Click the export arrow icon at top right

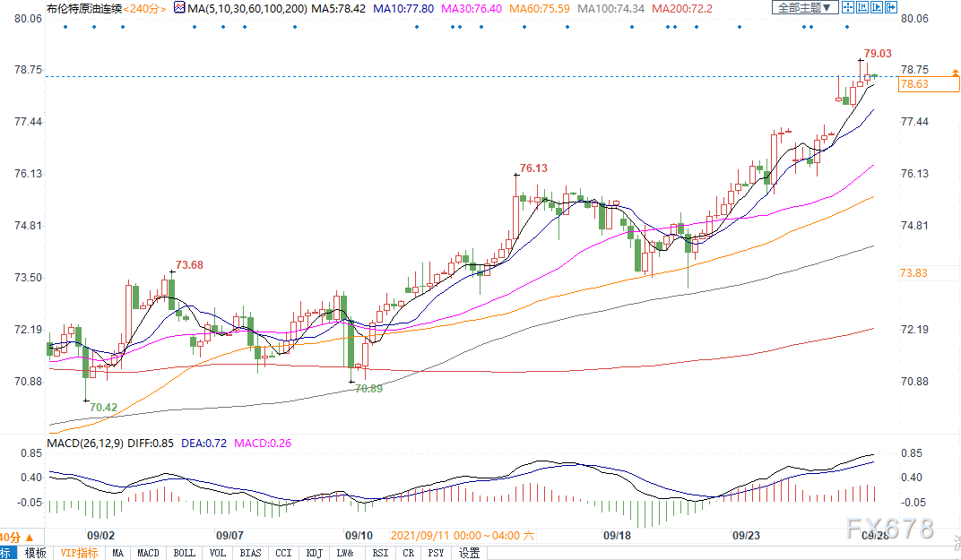pyautogui.click(x=892, y=7)
